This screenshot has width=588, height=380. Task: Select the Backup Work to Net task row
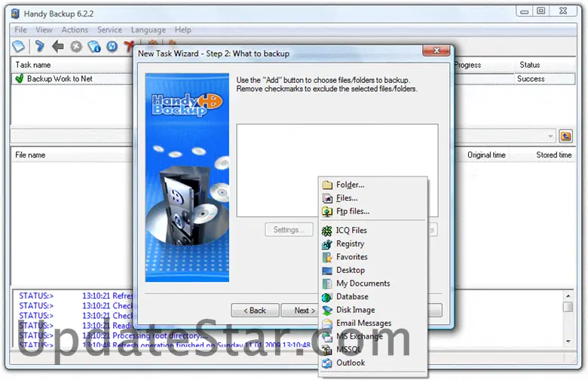tap(72, 78)
